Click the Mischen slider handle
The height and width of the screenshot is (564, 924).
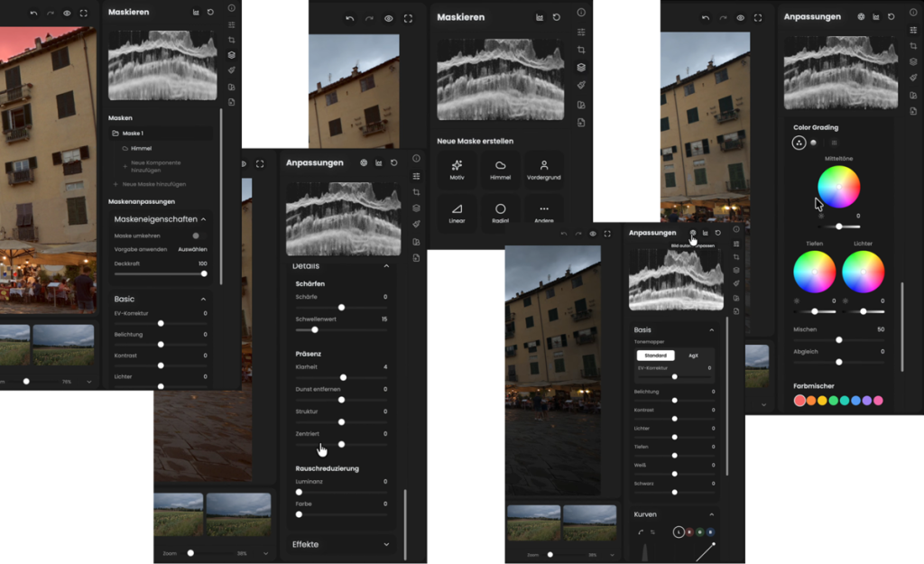(x=838, y=340)
